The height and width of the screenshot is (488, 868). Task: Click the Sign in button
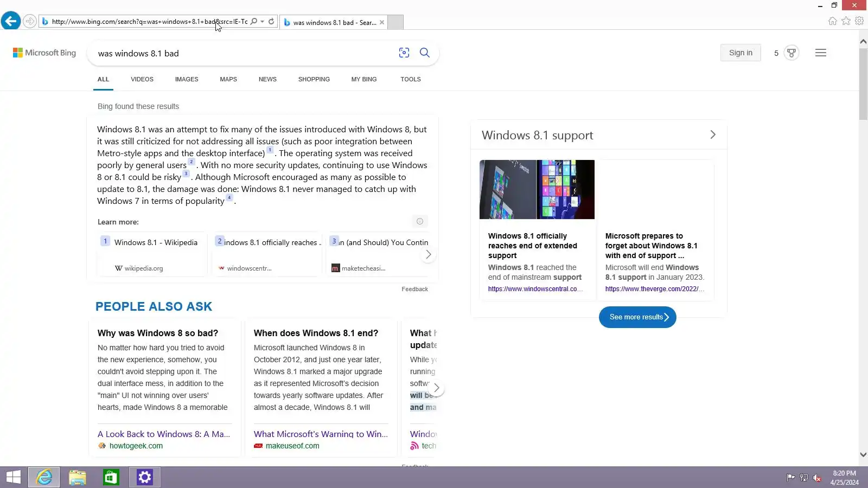[x=741, y=53]
